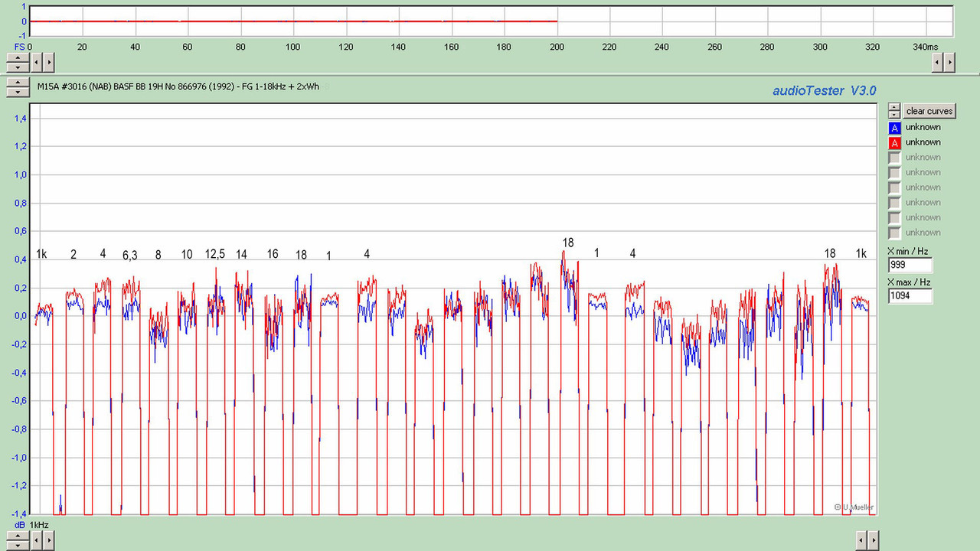
Task: Click the 340ms label on time axis
Action: (926, 47)
